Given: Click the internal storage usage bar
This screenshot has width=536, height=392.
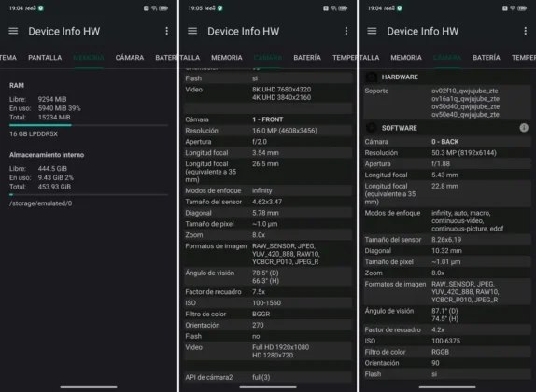Looking at the screenshot, I should pos(89,195).
